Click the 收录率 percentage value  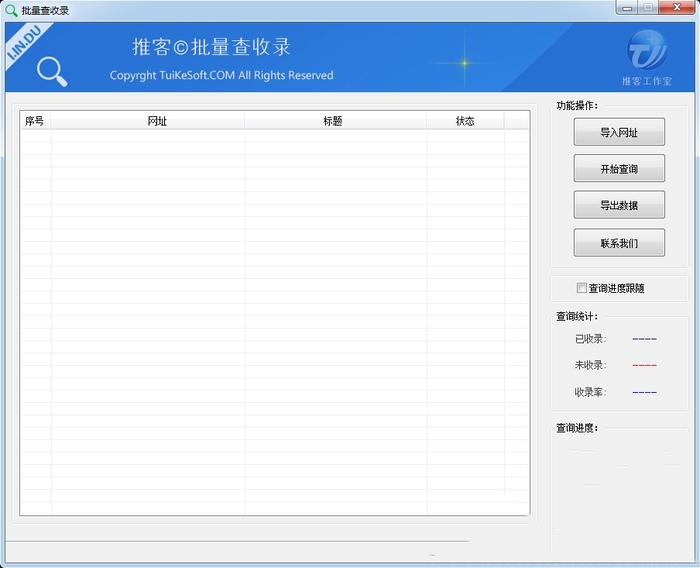[x=644, y=393]
